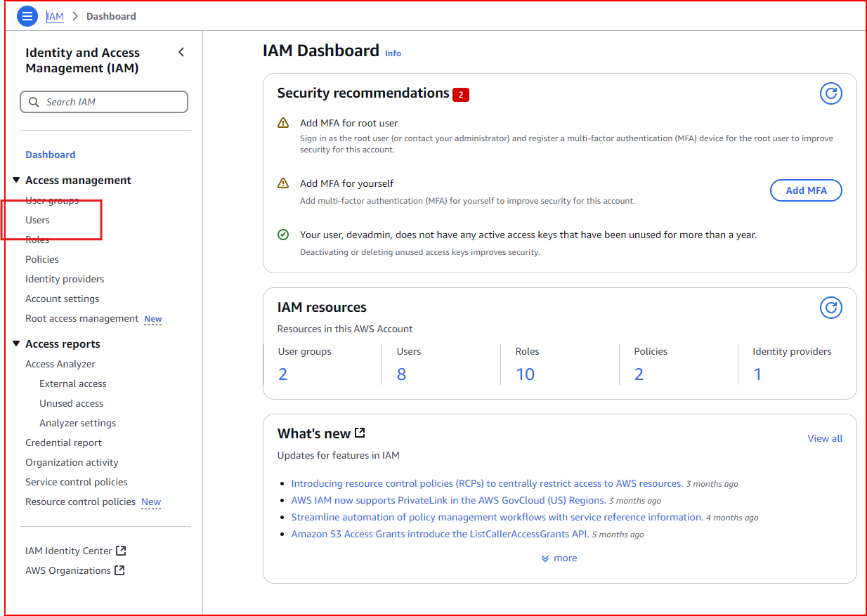Click the search magnifier icon
Screen dimensions: 867x616
[x=34, y=102]
